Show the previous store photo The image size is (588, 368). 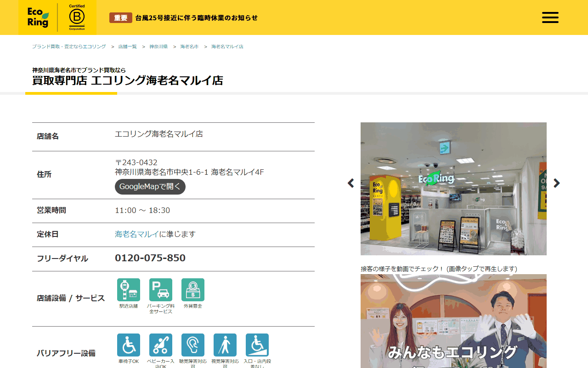click(351, 183)
